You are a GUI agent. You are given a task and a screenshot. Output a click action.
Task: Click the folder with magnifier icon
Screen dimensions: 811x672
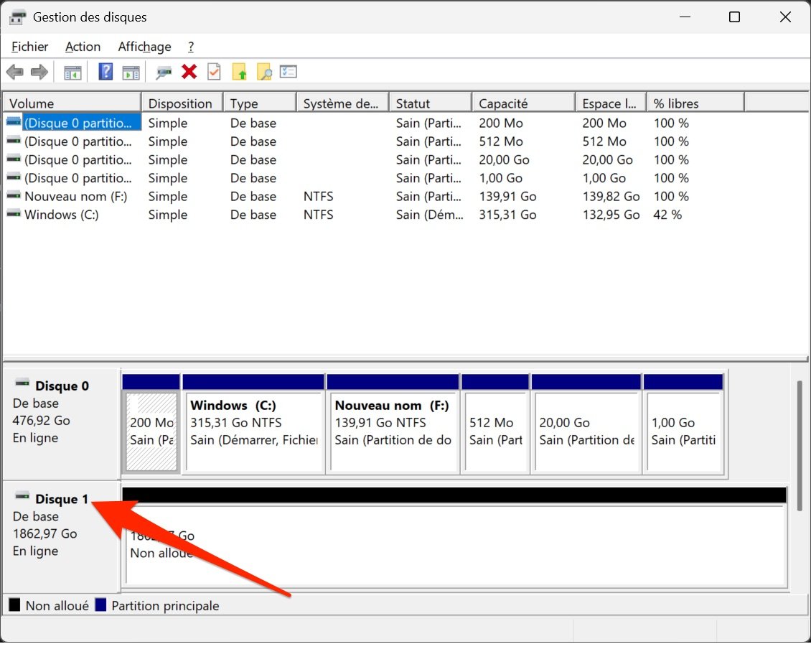pos(264,71)
